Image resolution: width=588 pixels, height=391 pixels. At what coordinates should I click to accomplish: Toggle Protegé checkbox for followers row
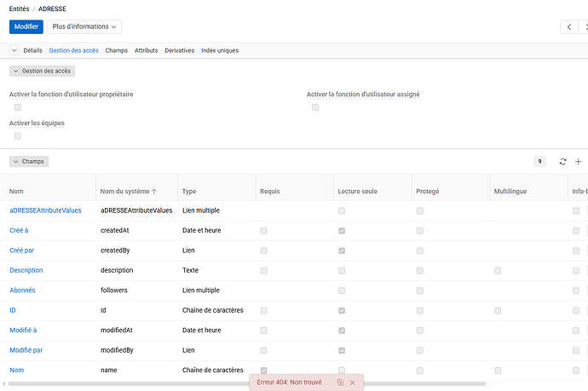click(x=420, y=290)
